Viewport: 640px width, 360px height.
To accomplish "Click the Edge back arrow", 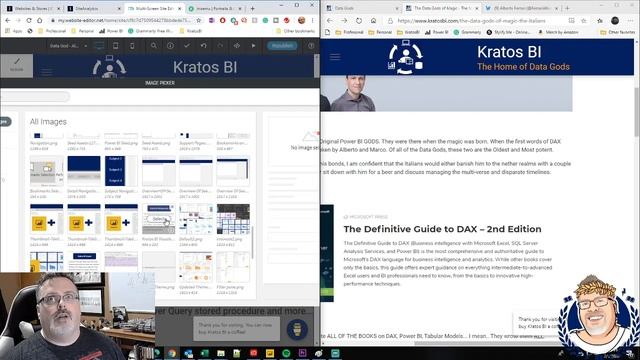I will point(329,20).
